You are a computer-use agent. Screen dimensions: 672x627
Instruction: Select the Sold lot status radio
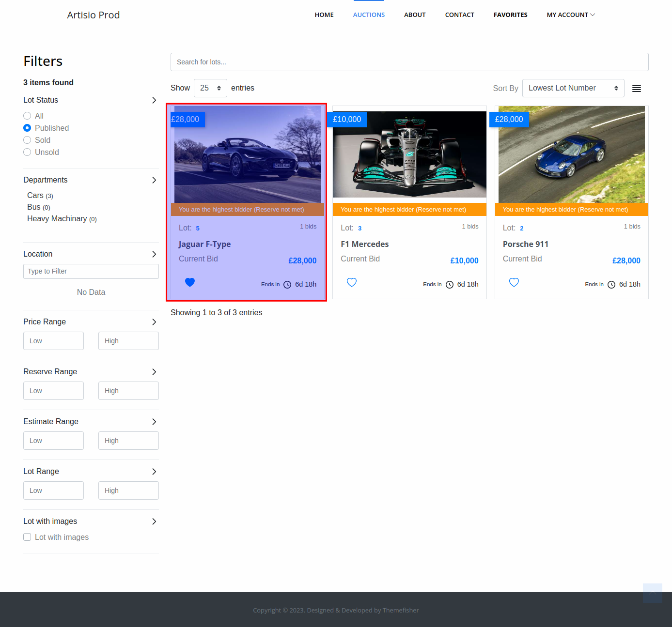pos(27,140)
